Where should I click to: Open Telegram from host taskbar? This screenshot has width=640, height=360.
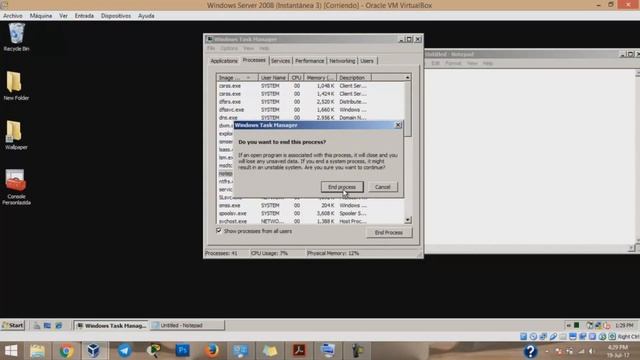pos(124,351)
